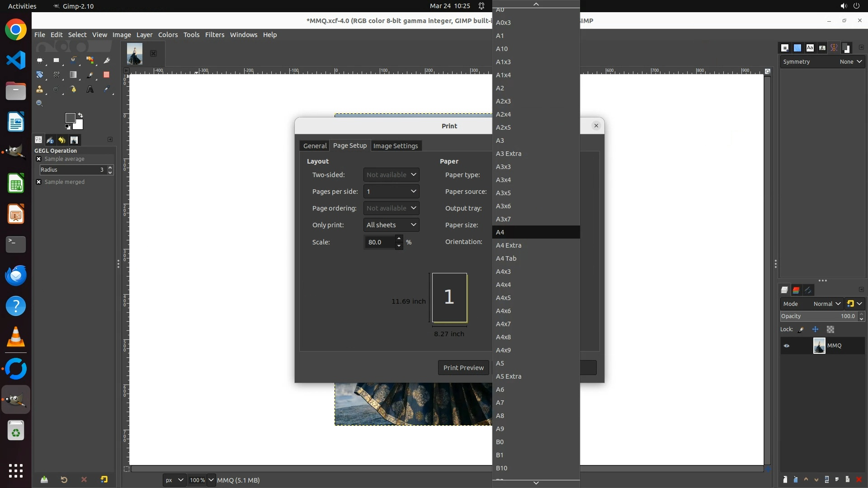868x488 pixels.
Task: Click the Print Preview button
Action: (x=463, y=368)
